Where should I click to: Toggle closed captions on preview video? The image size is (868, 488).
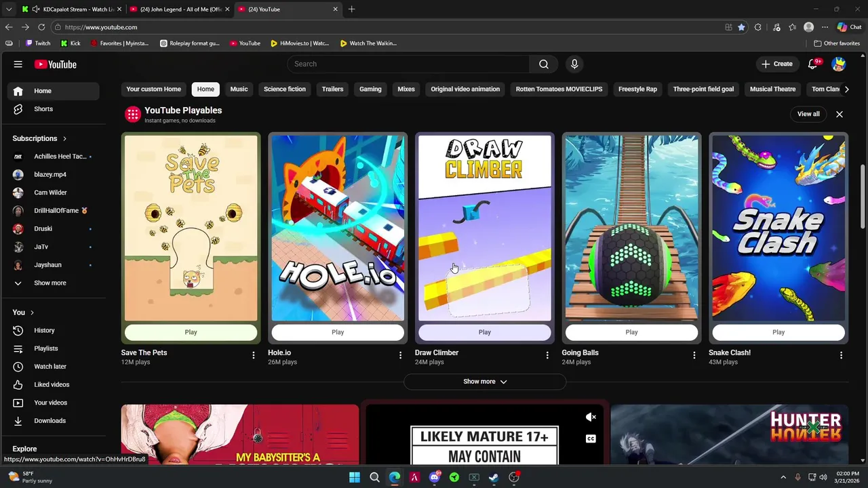[x=591, y=439]
